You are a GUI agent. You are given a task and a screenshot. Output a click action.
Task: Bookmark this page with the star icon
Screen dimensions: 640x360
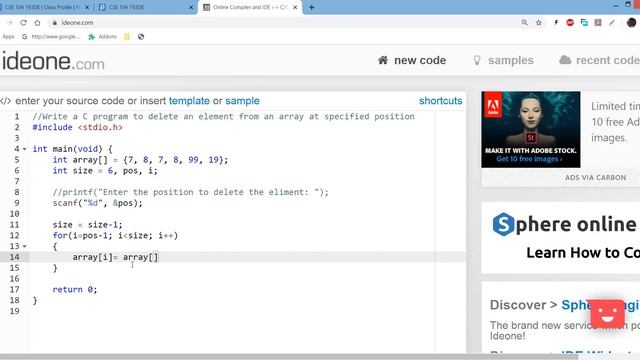[539, 23]
